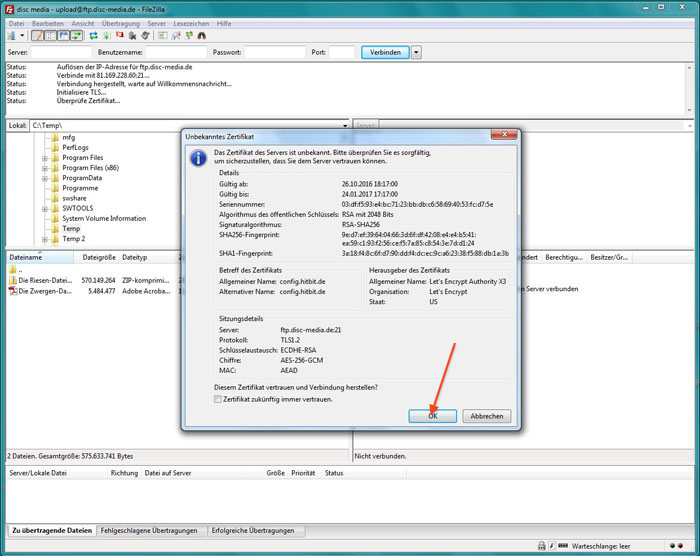
Task: Expand the Program Files (x86) node
Action: tap(44, 168)
